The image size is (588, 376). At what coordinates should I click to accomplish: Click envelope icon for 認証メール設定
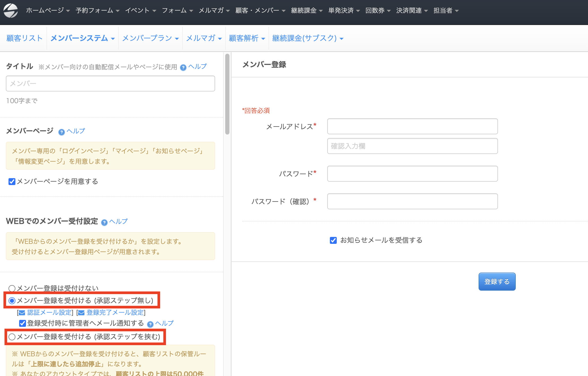point(22,313)
